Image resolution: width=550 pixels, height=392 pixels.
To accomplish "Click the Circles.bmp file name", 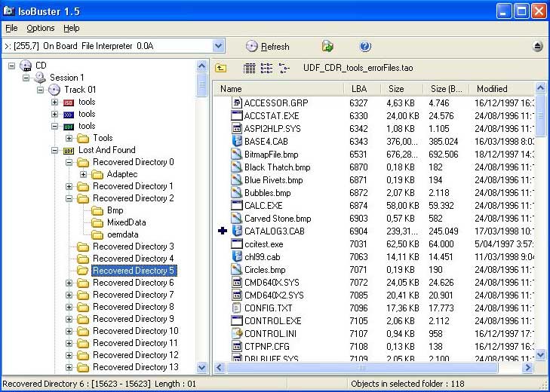I will click(265, 270).
